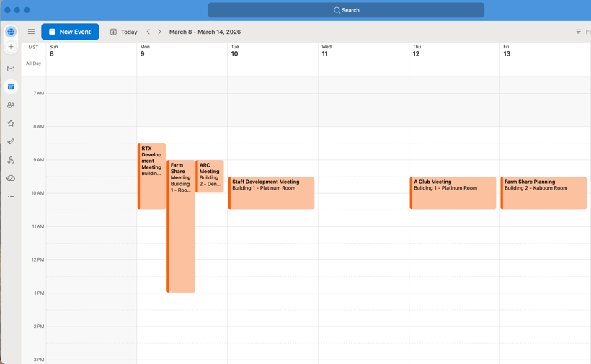591x364 pixels.
Task: Click the Search field
Action: click(x=346, y=10)
